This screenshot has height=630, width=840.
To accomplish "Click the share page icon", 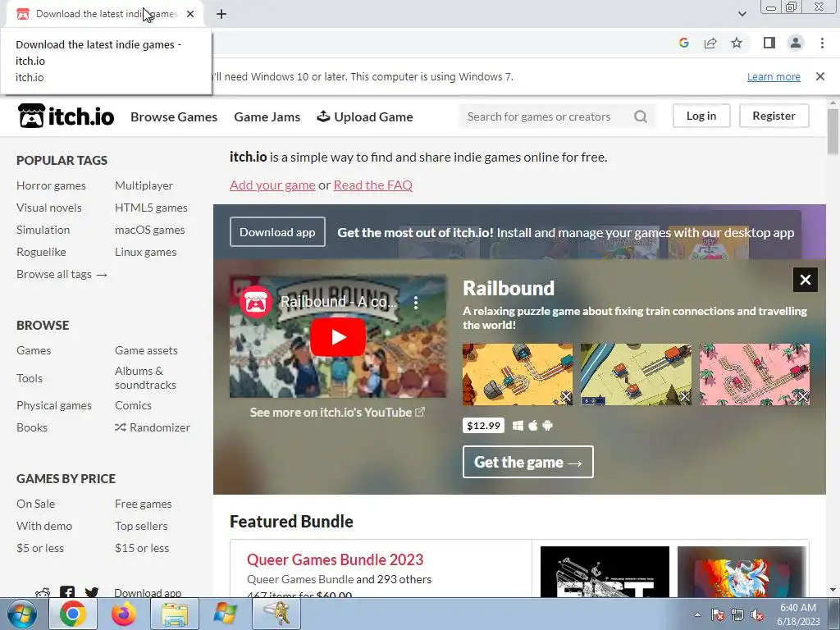I will 710,43.
